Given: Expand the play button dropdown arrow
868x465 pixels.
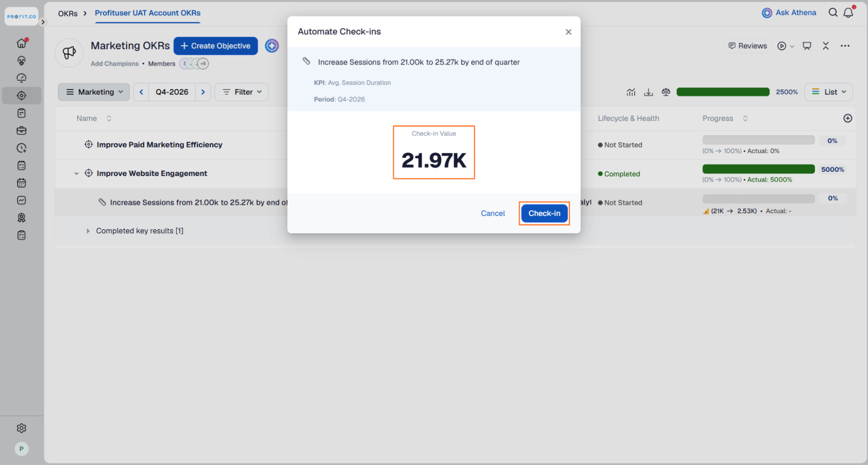Looking at the screenshot, I should [792, 46].
